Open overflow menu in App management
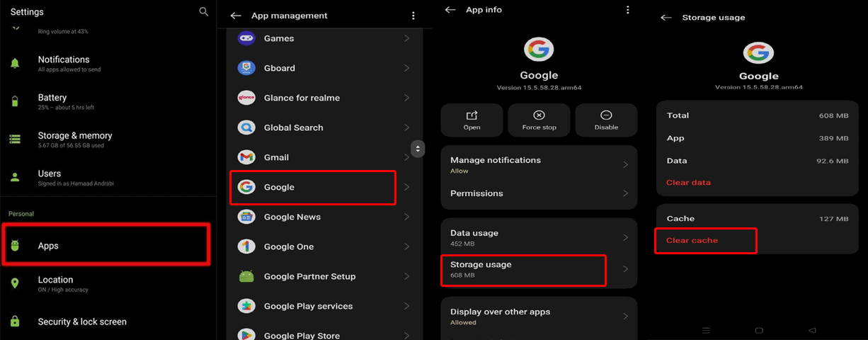Viewport: 868px width, 340px height. [413, 16]
